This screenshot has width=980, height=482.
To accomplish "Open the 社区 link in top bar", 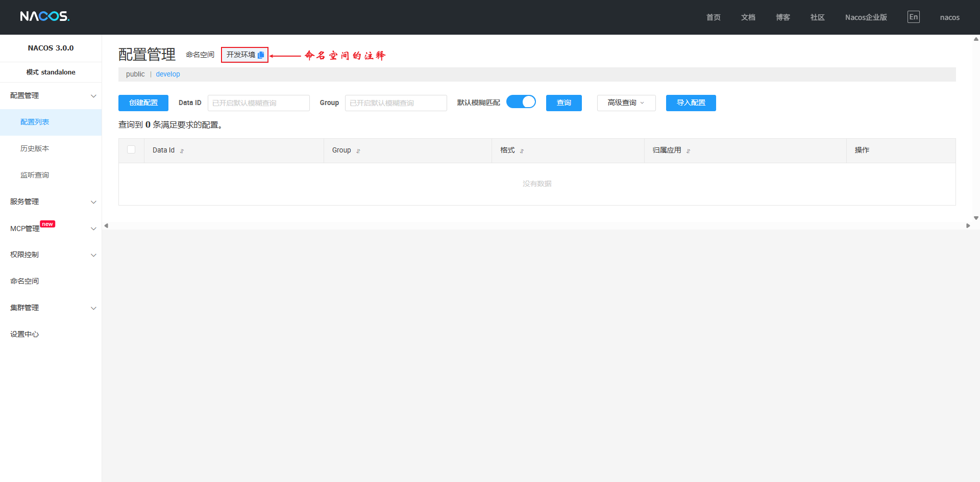I will tap(818, 17).
